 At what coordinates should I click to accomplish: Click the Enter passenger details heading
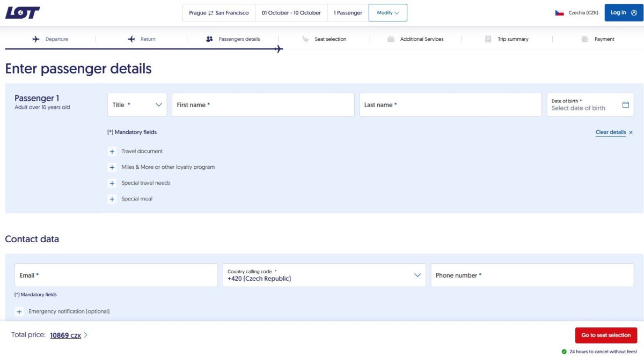(78, 69)
